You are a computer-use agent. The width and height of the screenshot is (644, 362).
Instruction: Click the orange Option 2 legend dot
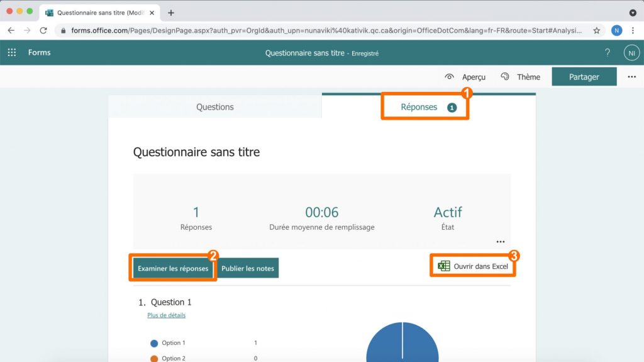tap(154, 359)
